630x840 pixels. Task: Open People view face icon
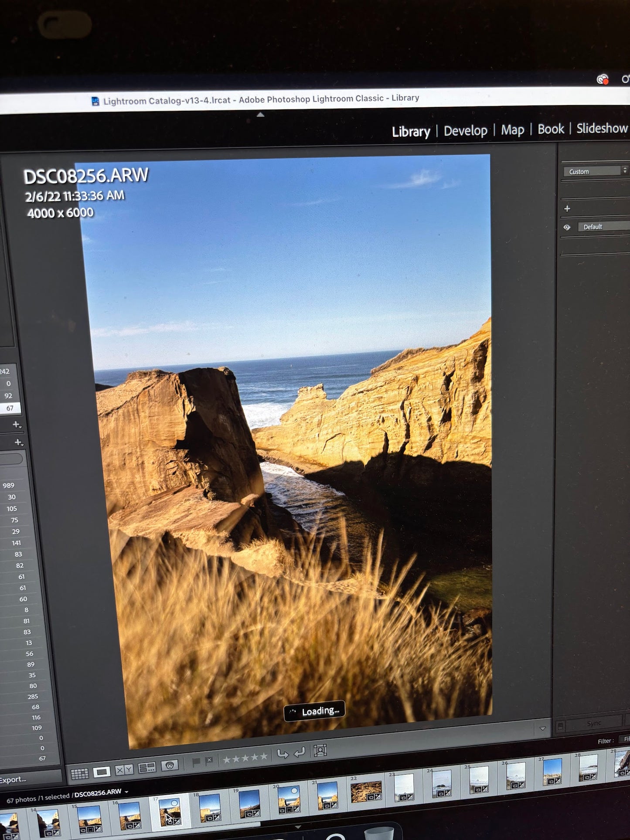[170, 765]
